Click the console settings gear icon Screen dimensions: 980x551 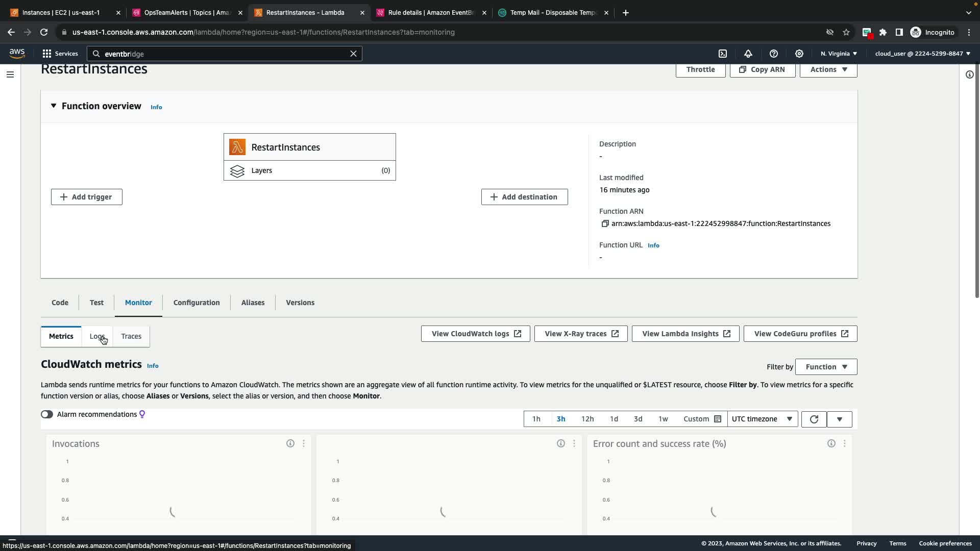(x=799, y=54)
